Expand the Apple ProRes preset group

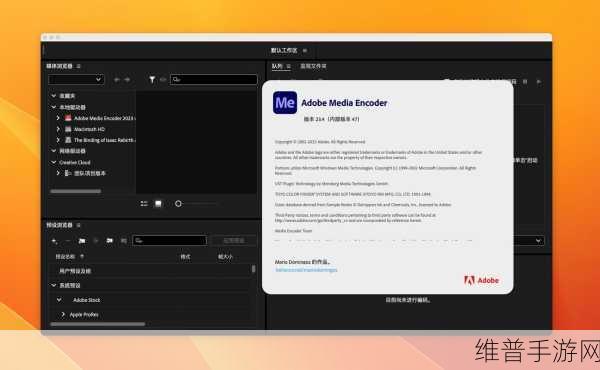pos(63,315)
